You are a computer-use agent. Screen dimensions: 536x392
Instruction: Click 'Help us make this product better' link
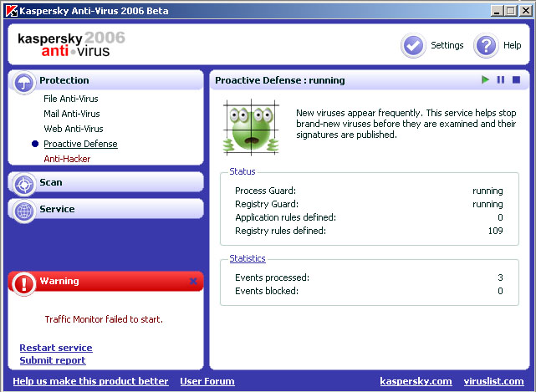tap(90, 381)
